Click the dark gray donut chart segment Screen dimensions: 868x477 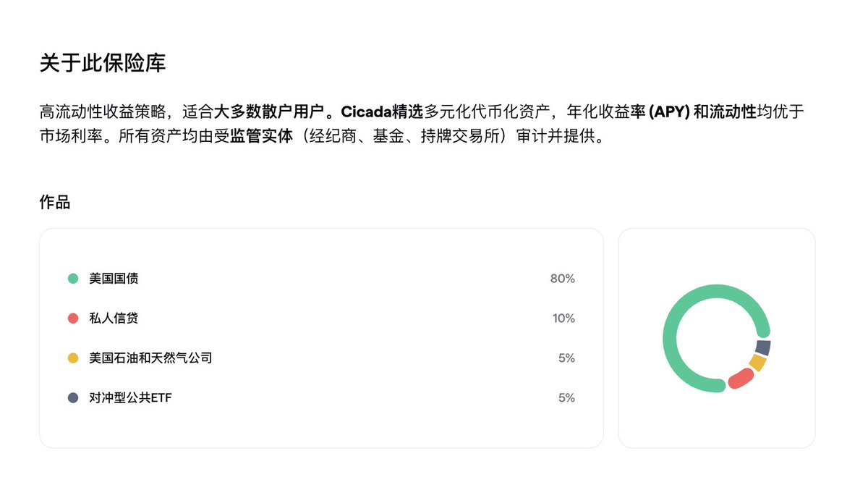(763, 347)
